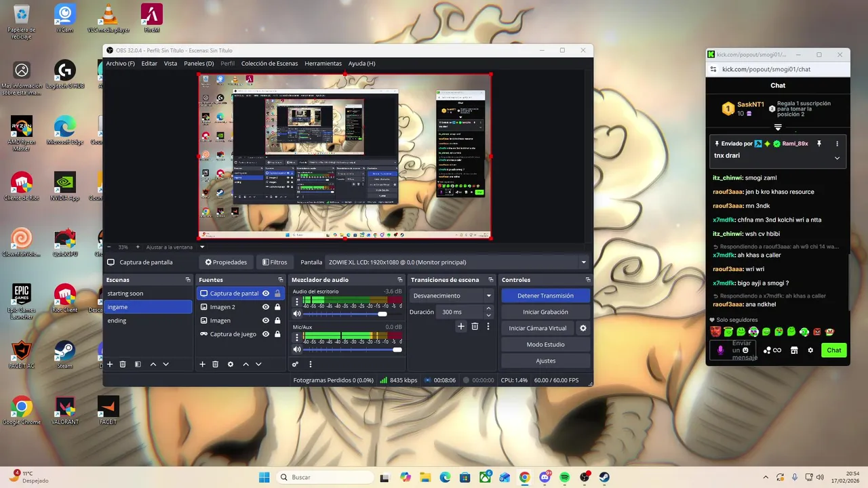868x488 pixels.
Task: Open the Herramientas menu
Action: [x=323, y=64]
